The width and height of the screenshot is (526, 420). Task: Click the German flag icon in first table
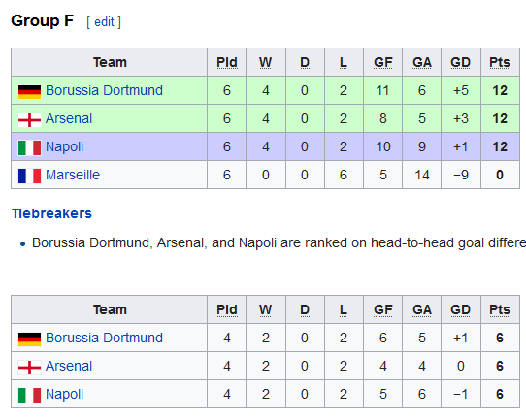pyautogui.click(x=29, y=92)
